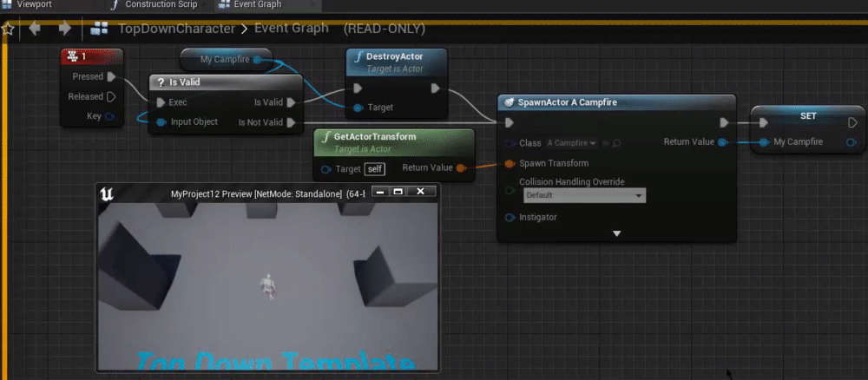
Task: Click SpawnActor input exec pin
Action: [510, 122]
